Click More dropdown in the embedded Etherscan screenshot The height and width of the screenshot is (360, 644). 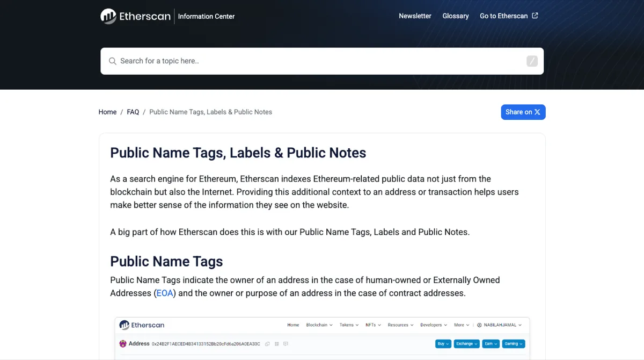[x=462, y=325]
